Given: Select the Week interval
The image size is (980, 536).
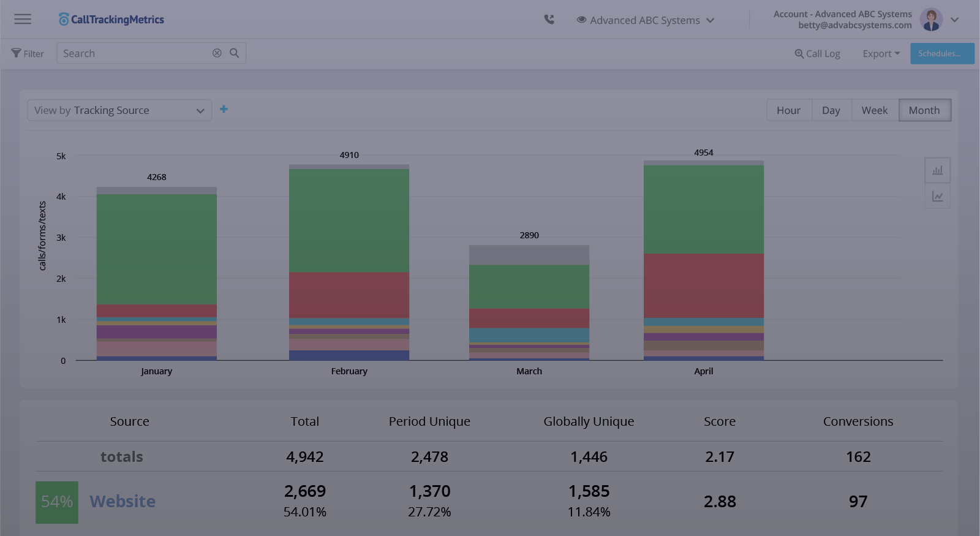Looking at the screenshot, I should [875, 110].
